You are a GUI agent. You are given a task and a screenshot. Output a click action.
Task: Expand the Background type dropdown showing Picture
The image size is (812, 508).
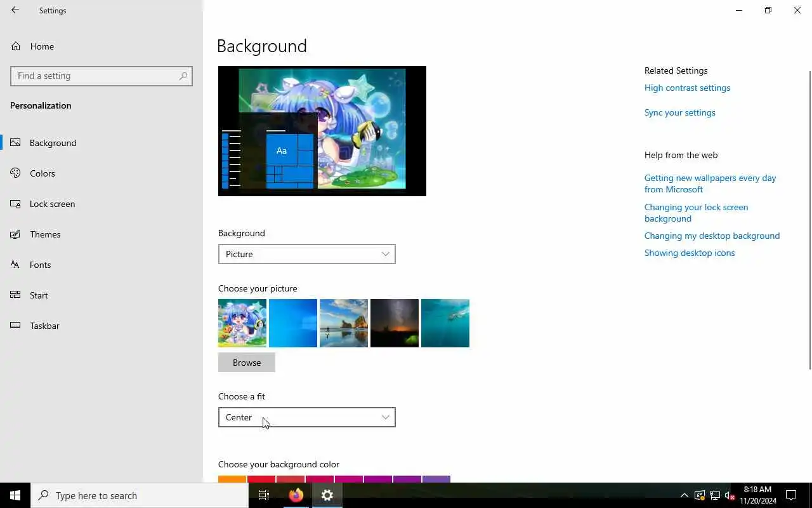click(x=306, y=254)
